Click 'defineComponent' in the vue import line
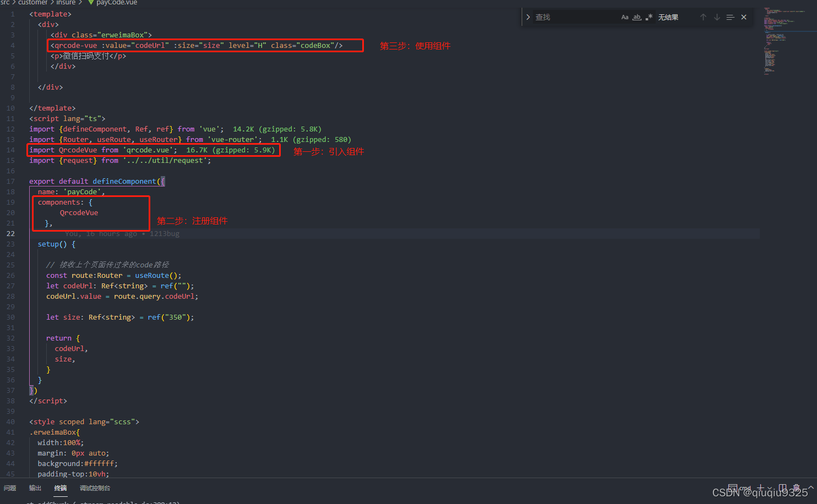The image size is (817, 504). tap(95, 129)
